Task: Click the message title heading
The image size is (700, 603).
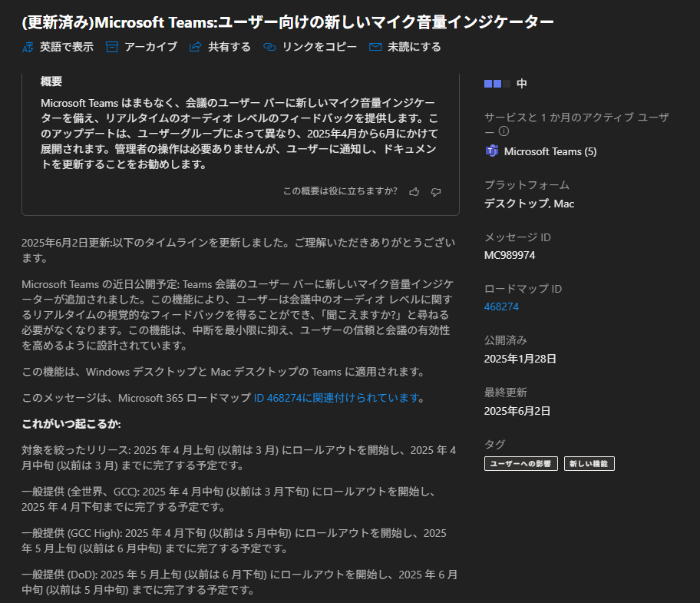Action: click(288, 22)
